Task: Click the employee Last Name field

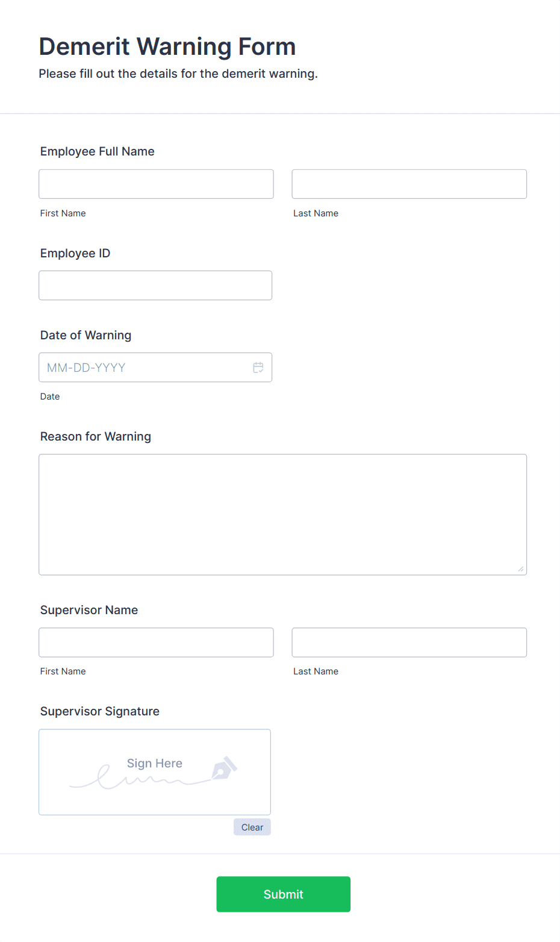Action: click(x=409, y=184)
